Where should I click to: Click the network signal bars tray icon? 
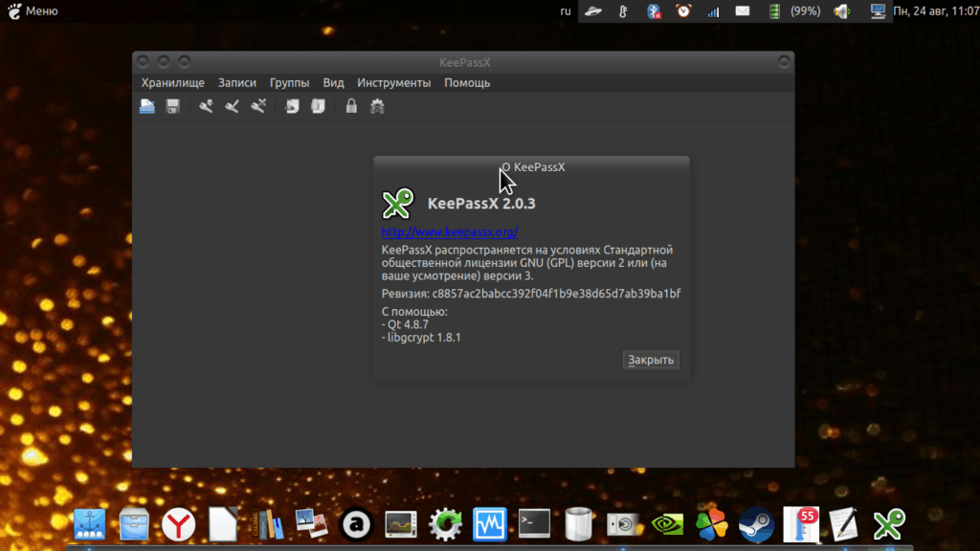point(713,11)
